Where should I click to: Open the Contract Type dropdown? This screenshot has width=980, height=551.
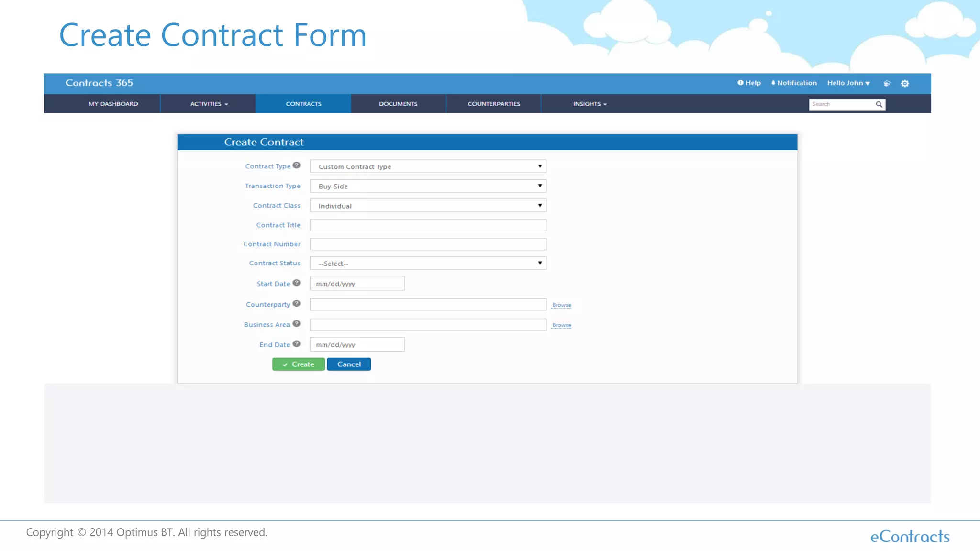coord(428,166)
